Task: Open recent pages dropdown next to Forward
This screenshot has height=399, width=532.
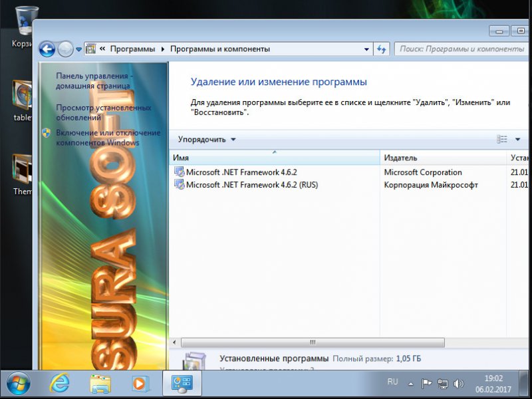Action: point(78,49)
